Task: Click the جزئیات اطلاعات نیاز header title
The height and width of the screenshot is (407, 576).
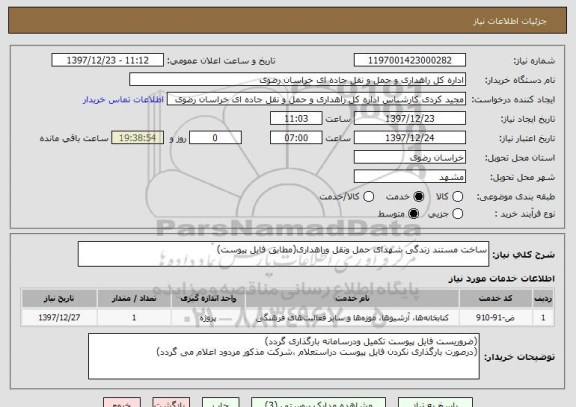Action: [510, 21]
